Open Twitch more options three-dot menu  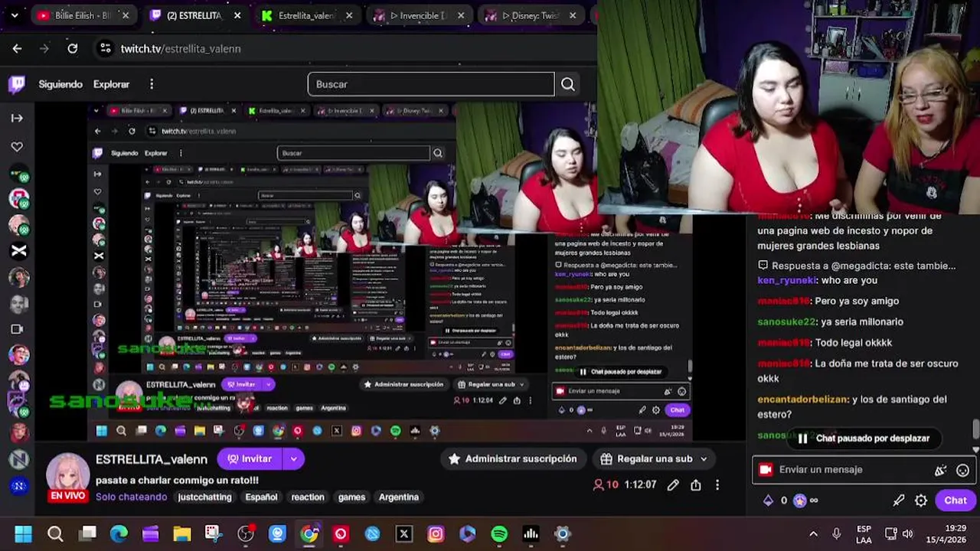coord(152,84)
